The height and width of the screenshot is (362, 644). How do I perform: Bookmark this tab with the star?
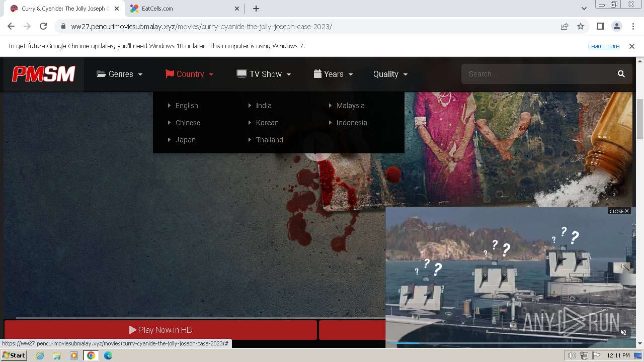(x=581, y=26)
